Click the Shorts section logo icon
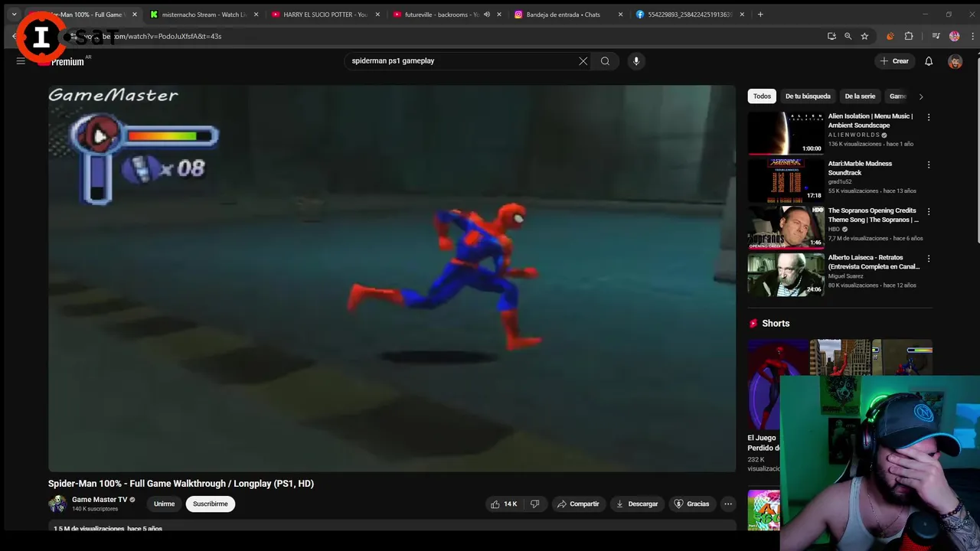The height and width of the screenshot is (551, 980). [x=753, y=324]
